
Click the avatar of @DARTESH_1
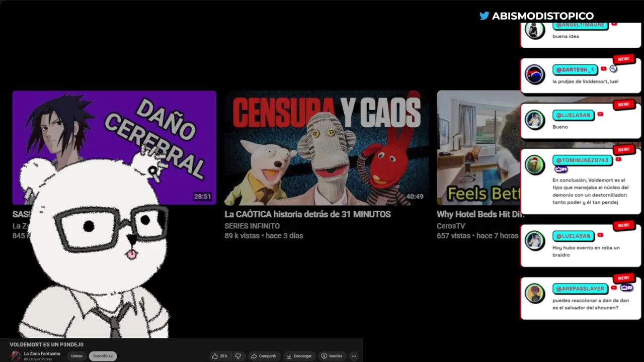pos(535,74)
